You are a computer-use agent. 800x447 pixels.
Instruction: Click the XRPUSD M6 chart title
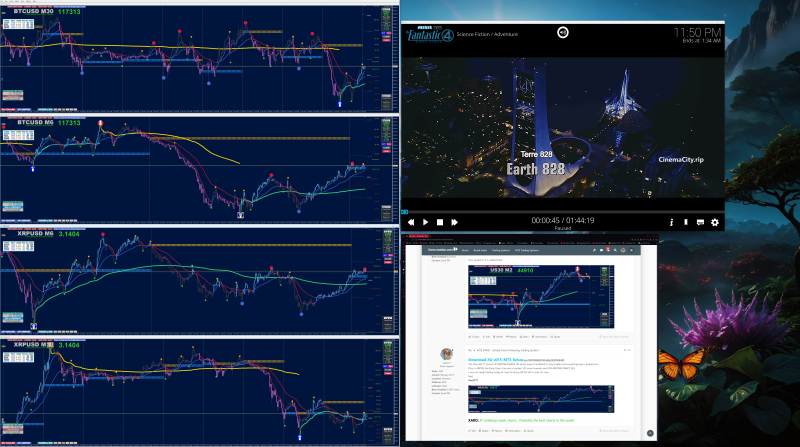pyautogui.click(x=35, y=234)
